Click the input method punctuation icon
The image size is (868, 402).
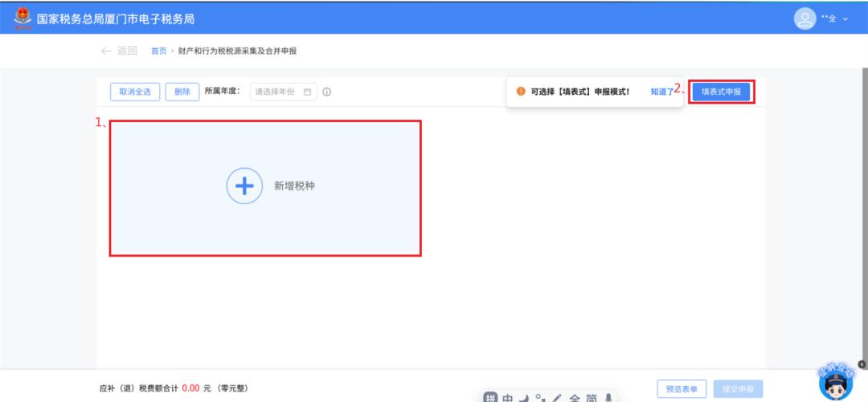540,397
